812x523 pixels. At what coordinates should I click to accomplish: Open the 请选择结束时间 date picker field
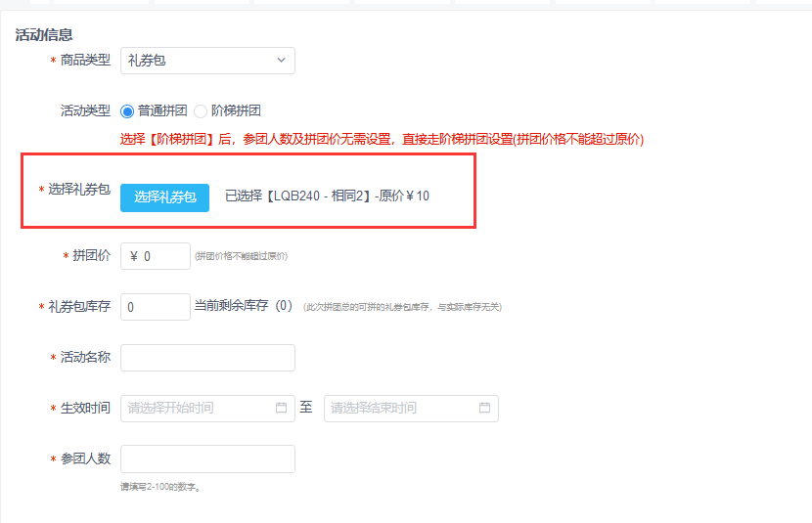(x=411, y=409)
